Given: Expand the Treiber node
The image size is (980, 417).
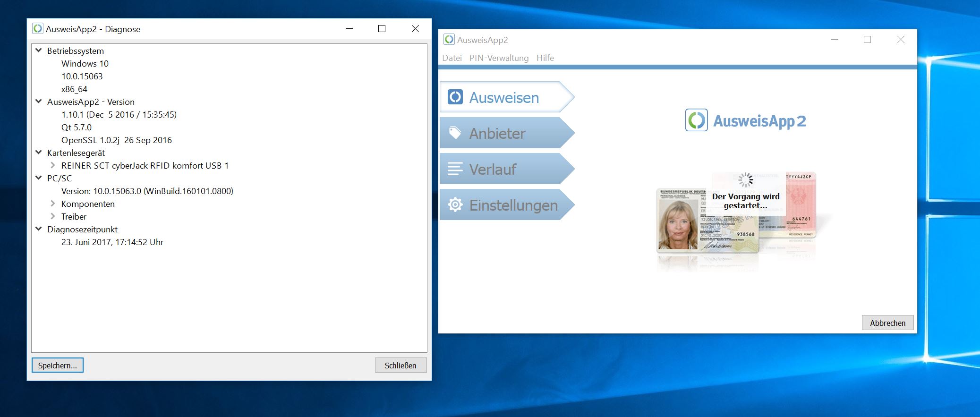Looking at the screenshot, I should 53,216.
